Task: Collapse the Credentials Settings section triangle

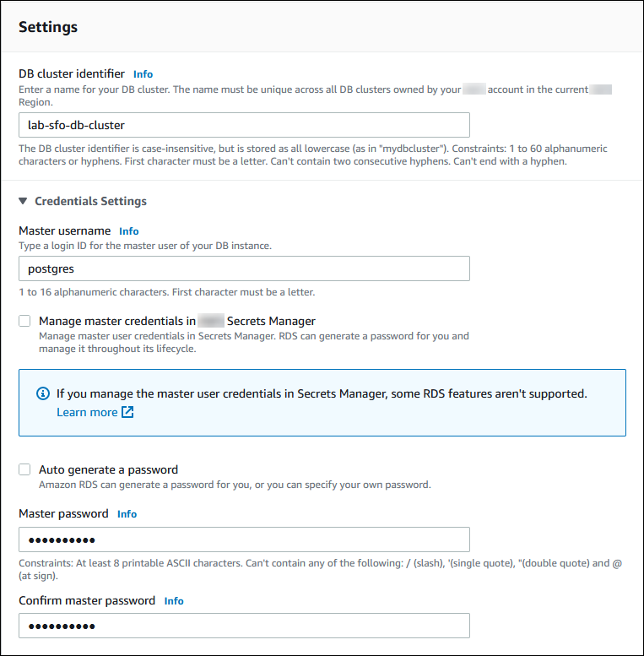Action: [x=23, y=202]
